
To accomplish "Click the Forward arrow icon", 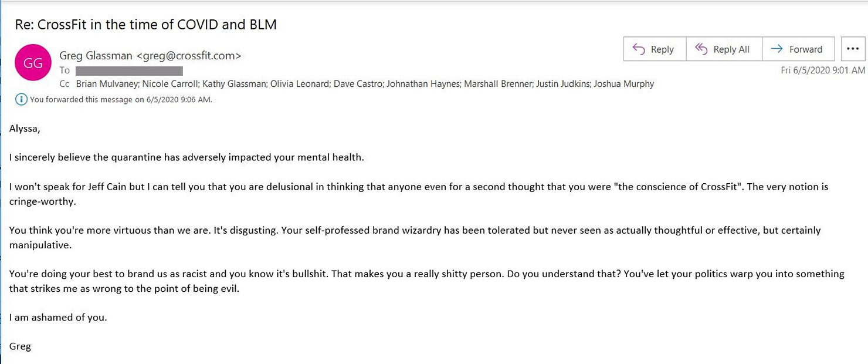I will 777,49.
